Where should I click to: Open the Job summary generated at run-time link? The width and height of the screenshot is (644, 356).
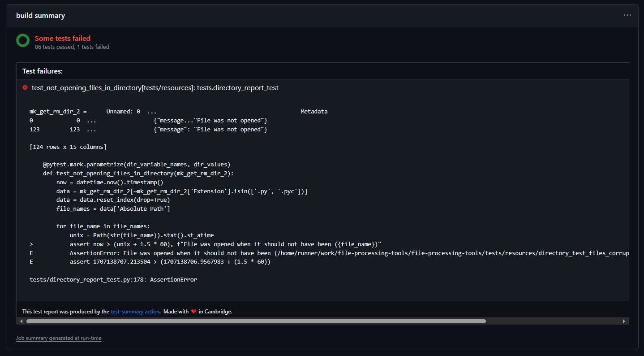tap(59, 338)
